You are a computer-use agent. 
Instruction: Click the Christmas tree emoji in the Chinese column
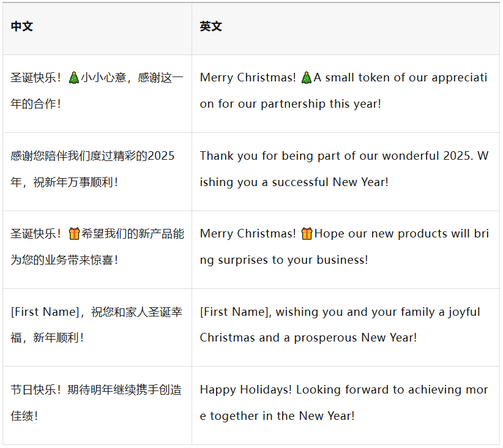[73, 78]
